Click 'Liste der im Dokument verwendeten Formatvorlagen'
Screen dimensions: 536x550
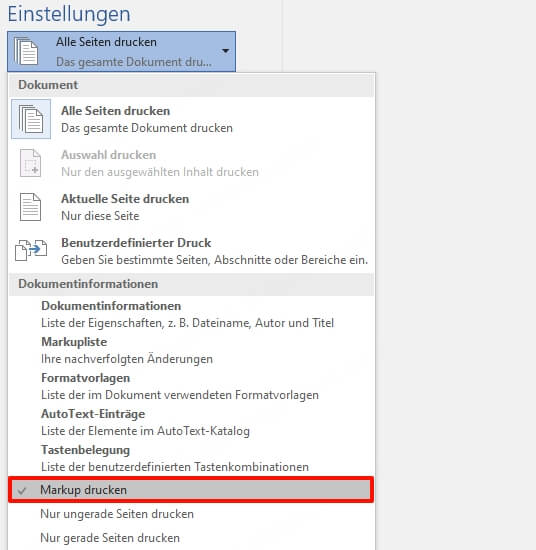[180, 395]
